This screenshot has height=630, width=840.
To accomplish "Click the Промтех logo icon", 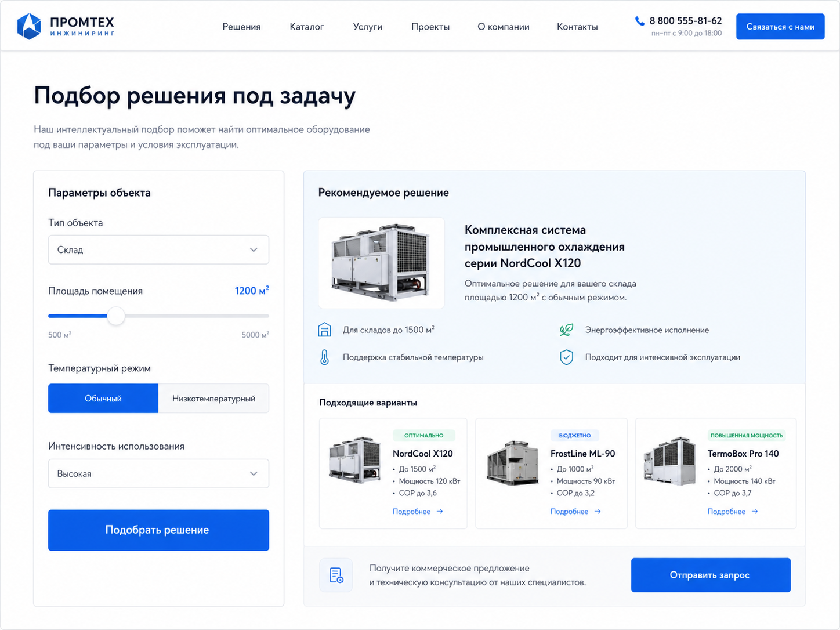I will click(x=29, y=26).
